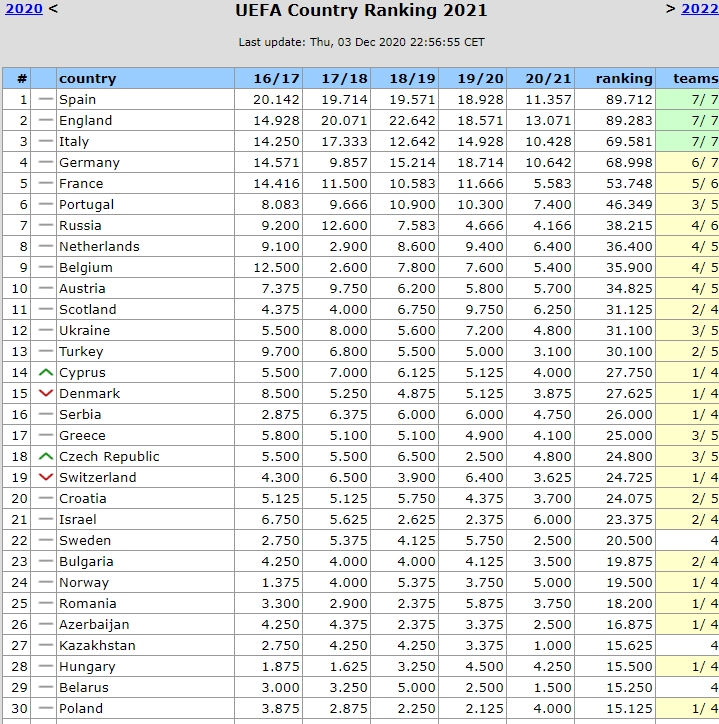Screen dimensions: 719x724
Task: Click the '16/17' column header
Action: [269, 78]
